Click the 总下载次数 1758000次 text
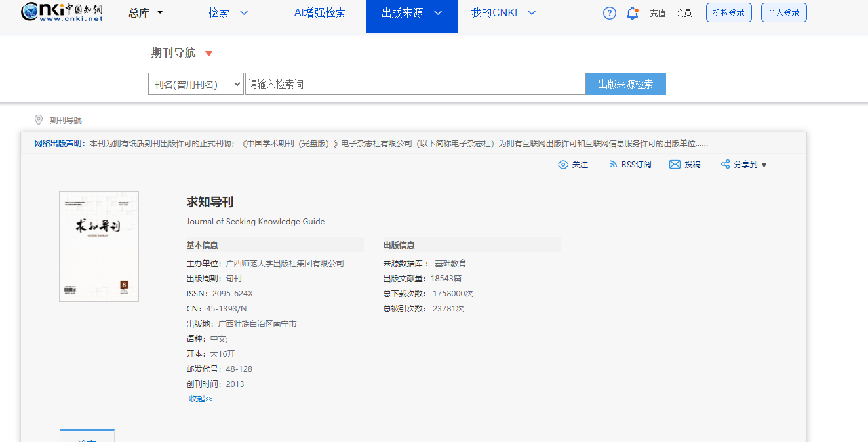Screen dimensions: 868x442 pyautogui.click(x=428, y=294)
